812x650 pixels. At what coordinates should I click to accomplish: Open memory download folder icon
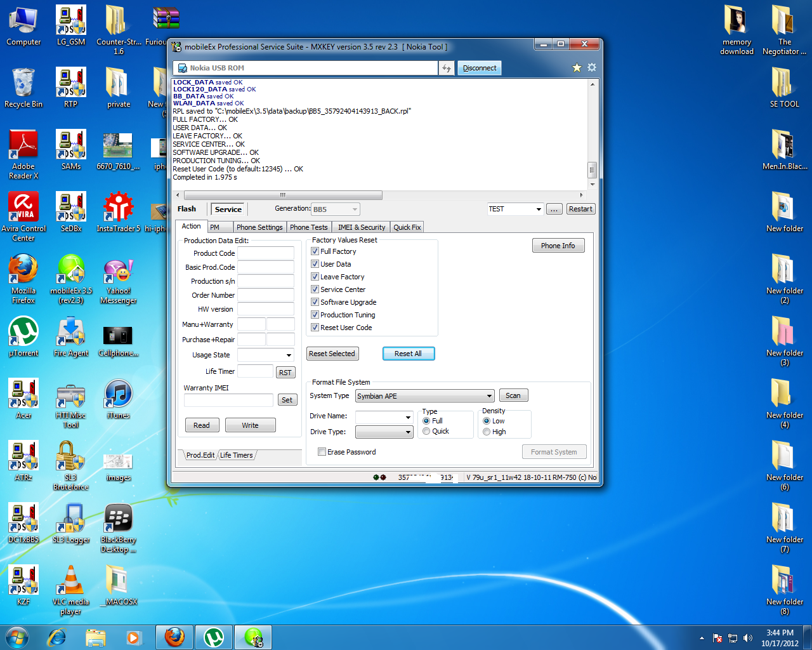pyautogui.click(x=737, y=30)
